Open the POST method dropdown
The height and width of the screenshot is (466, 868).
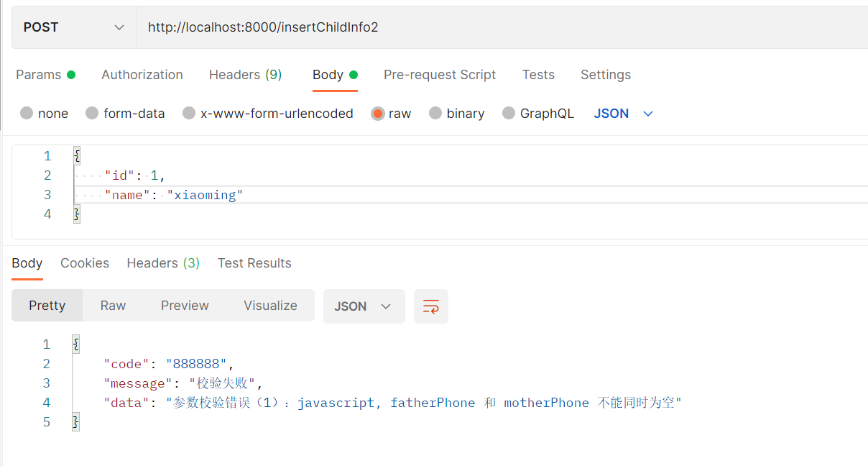(x=74, y=27)
